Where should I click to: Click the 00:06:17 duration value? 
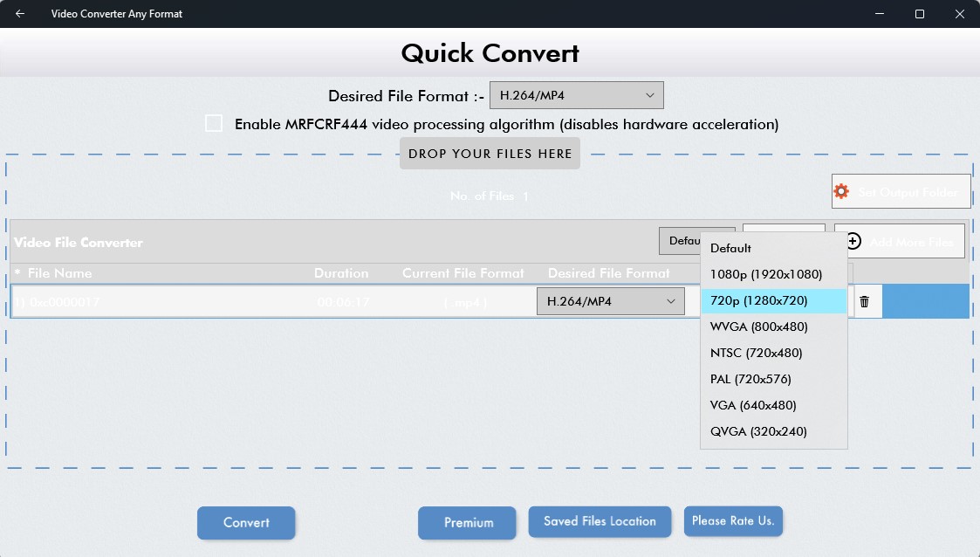coord(343,302)
